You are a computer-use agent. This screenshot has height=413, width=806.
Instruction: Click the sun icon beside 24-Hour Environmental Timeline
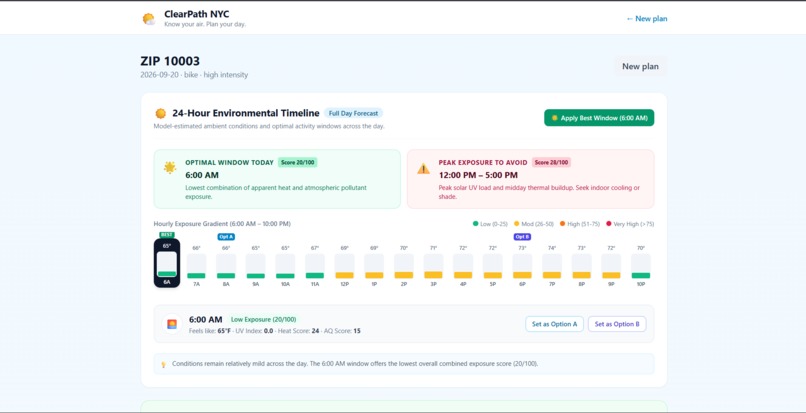pyautogui.click(x=161, y=113)
